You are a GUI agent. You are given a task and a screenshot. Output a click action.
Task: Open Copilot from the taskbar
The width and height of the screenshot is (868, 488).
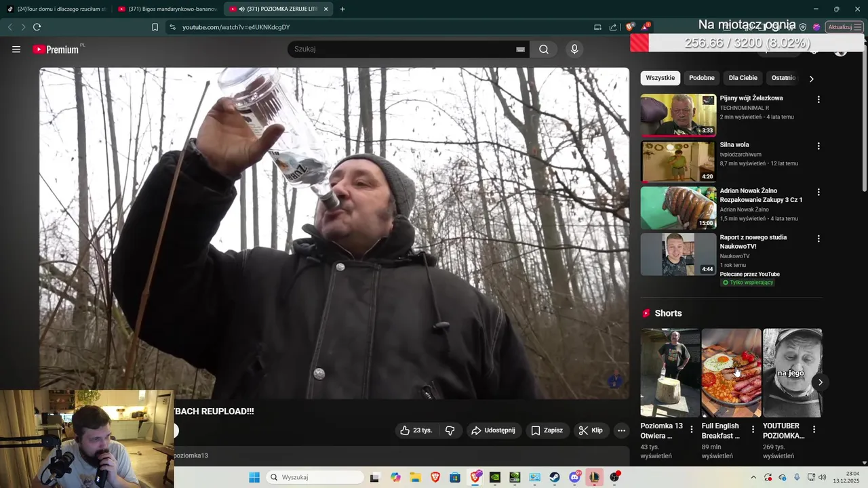[395, 477]
